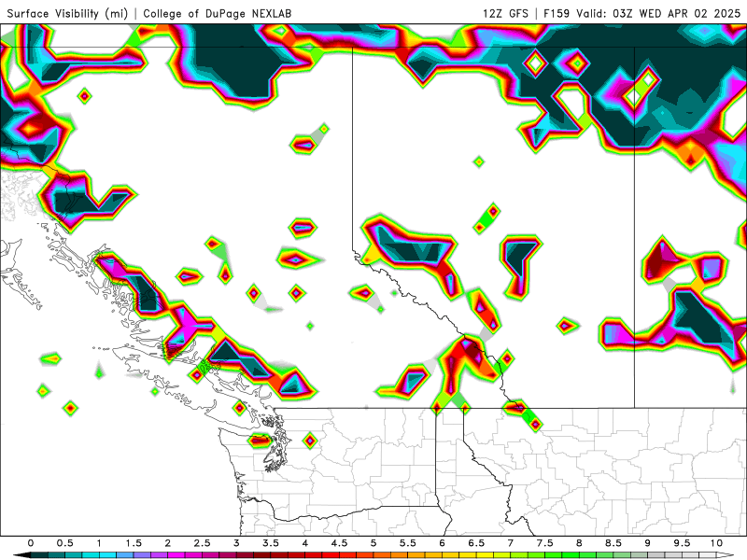Select the '12Z GFS' model run text
The image size is (747, 560).
coord(505,13)
